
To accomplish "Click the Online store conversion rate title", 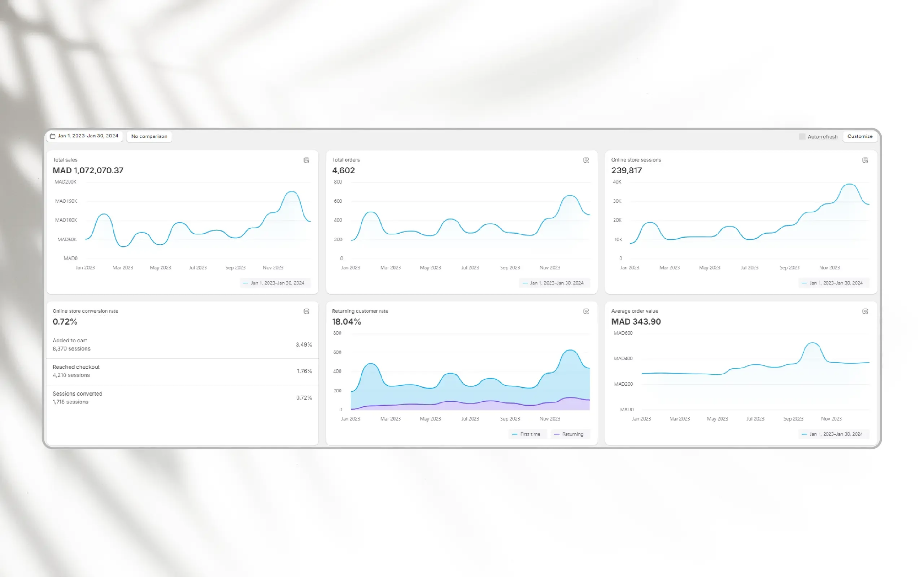I will click(x=85, y=311).
